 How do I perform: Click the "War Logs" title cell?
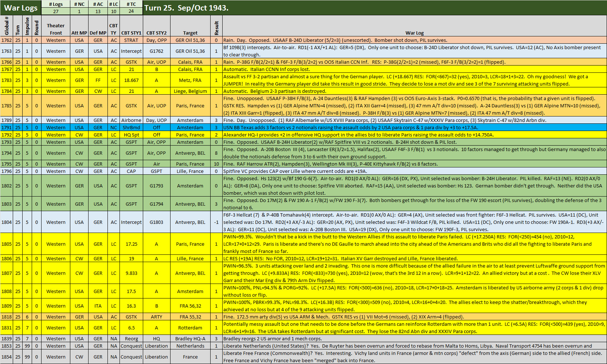[21, 8]
